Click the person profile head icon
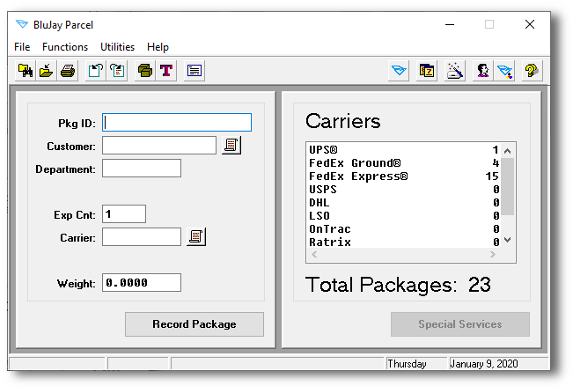574x390 pixels. (x=483, y=70)
